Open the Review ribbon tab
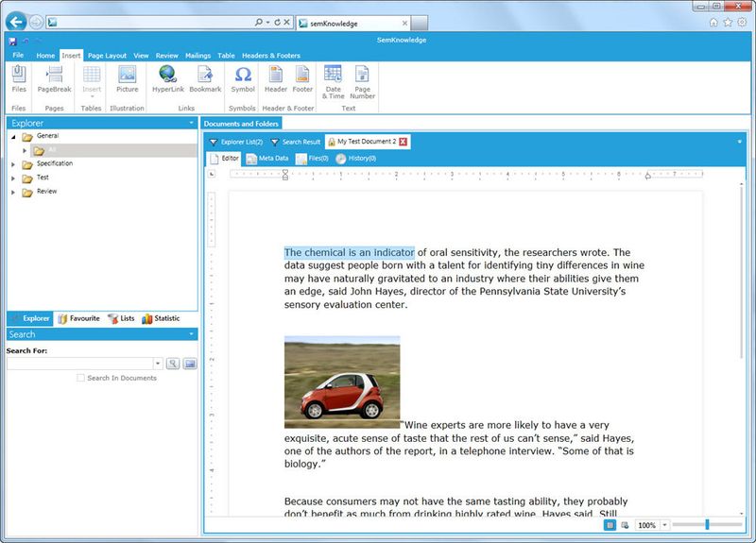 point(167,56)
